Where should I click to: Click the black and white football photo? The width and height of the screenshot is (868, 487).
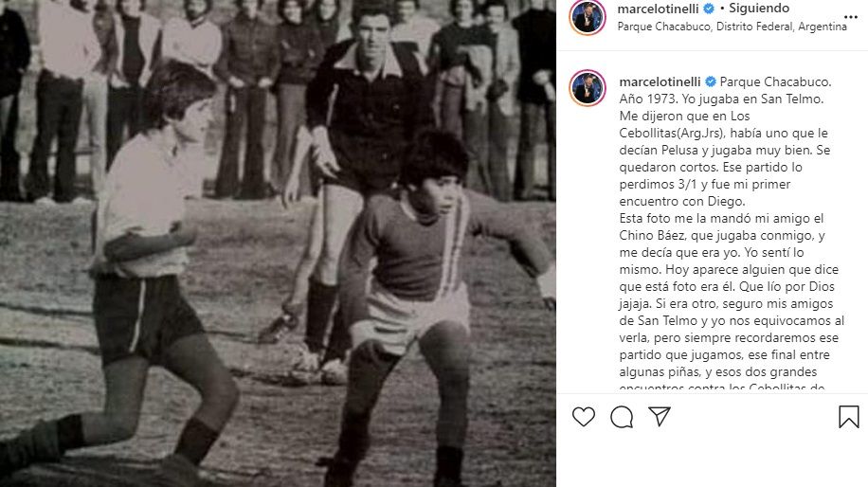[x=278, y=243]
